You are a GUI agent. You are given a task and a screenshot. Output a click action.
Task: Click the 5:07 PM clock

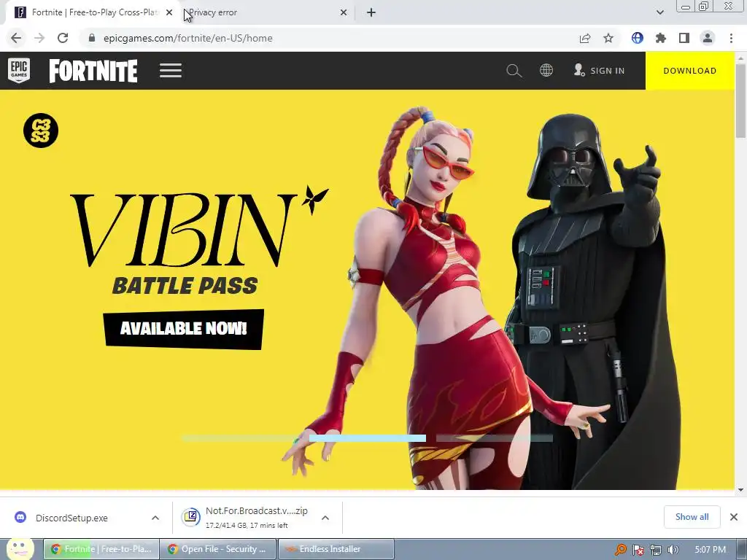711,550
